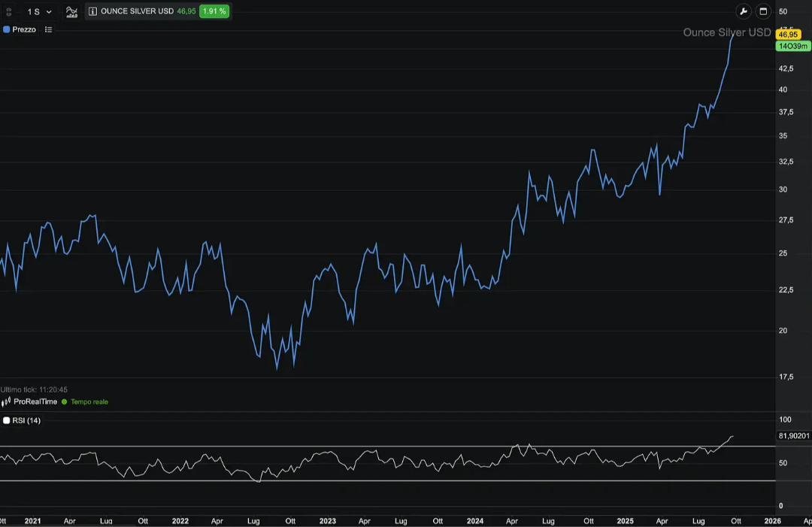
Task: Click the info icon beside OUNCE SILVER USD
Action: pos(92,11)
